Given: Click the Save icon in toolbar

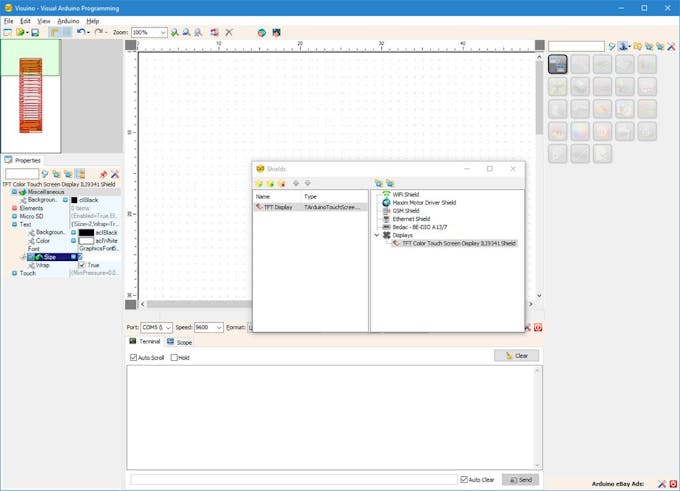Looking at the screenshot, I should (35, 32).
